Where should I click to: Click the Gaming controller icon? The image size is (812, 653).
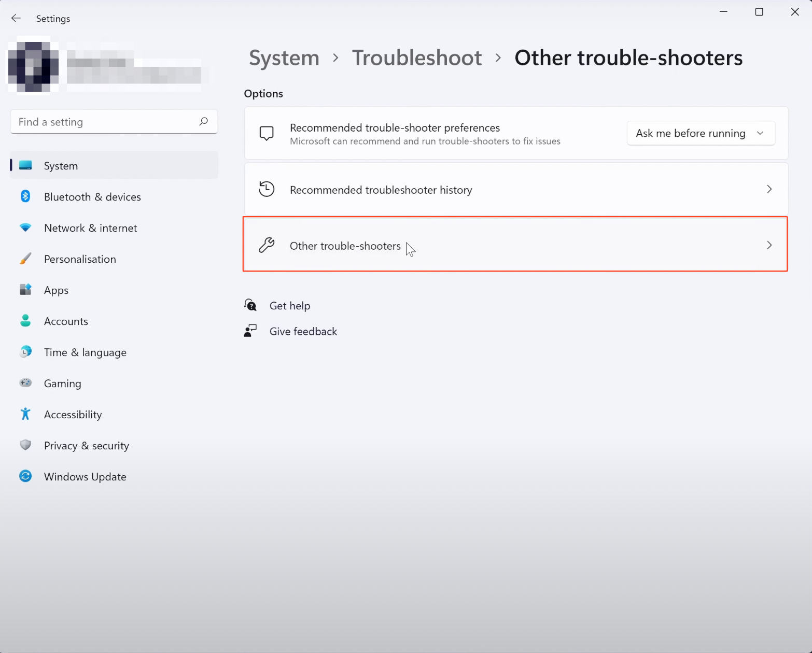25,383
